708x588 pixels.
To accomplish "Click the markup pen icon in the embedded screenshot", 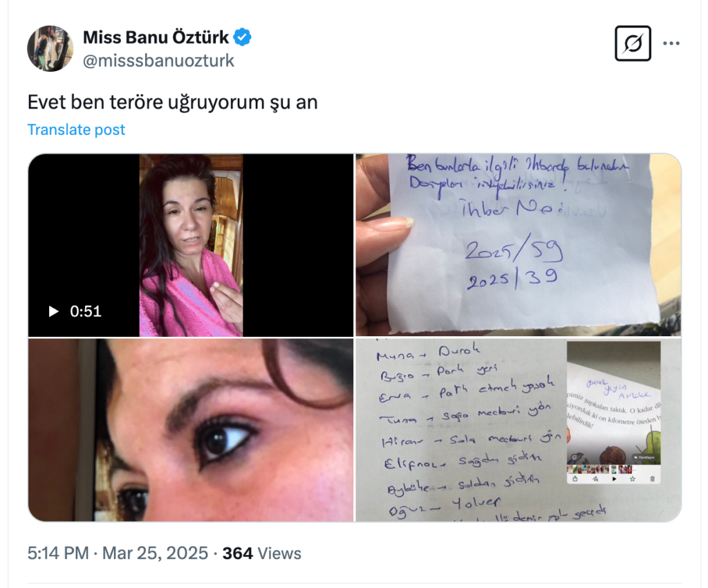I will click(595, 479).
